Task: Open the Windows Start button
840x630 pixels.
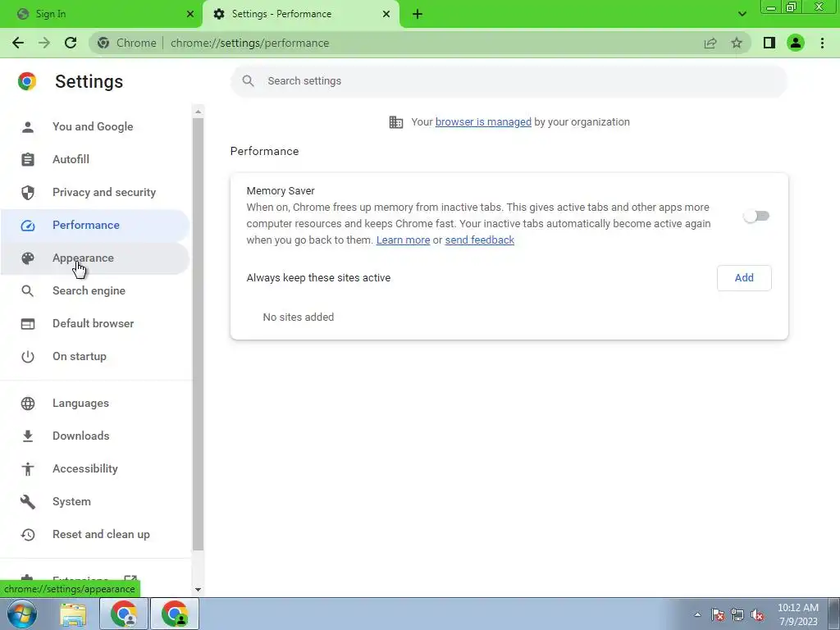Action: click(x=21, y=614)
